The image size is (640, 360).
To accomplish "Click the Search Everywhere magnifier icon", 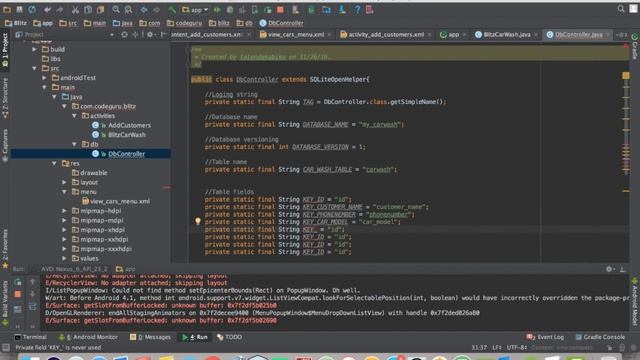I will click(x=621, y=9).
